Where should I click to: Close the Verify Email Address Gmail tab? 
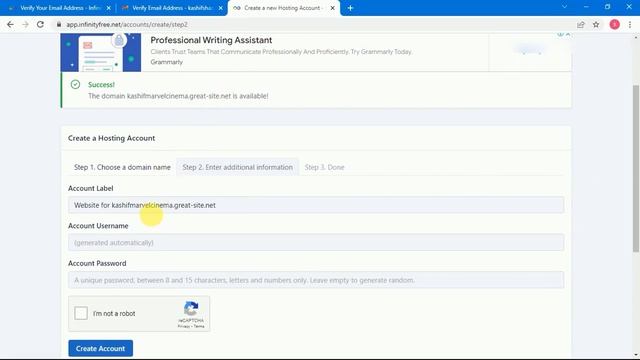pyautogui.click(x=220, y=8)
